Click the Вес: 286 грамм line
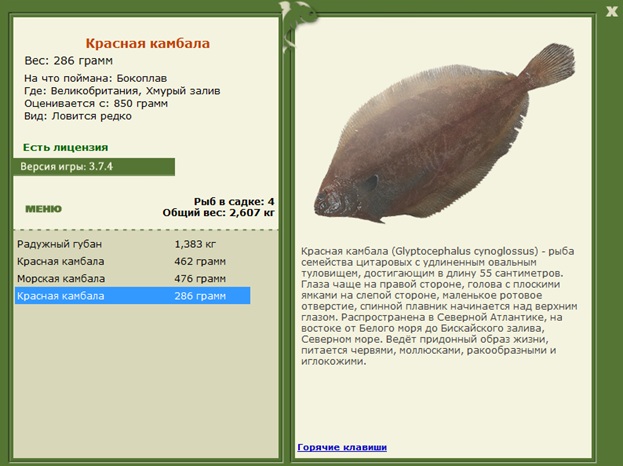The width and height of the screenshot is (623, 466). click(x=69, y=60)
